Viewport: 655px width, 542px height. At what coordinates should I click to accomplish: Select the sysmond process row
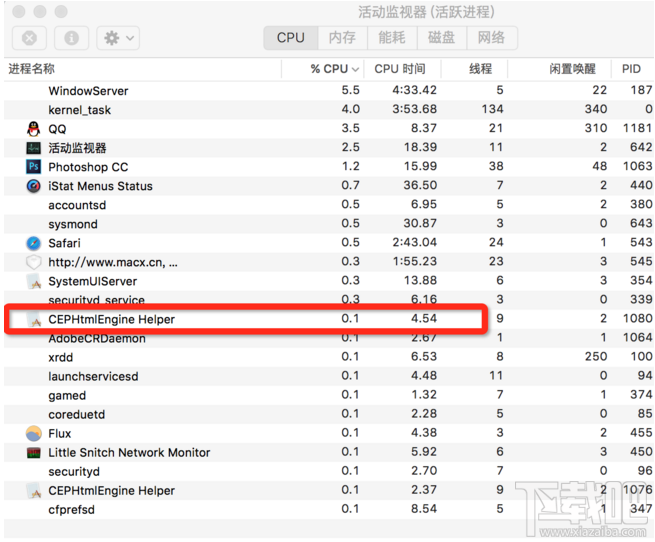tap(328, 224)
